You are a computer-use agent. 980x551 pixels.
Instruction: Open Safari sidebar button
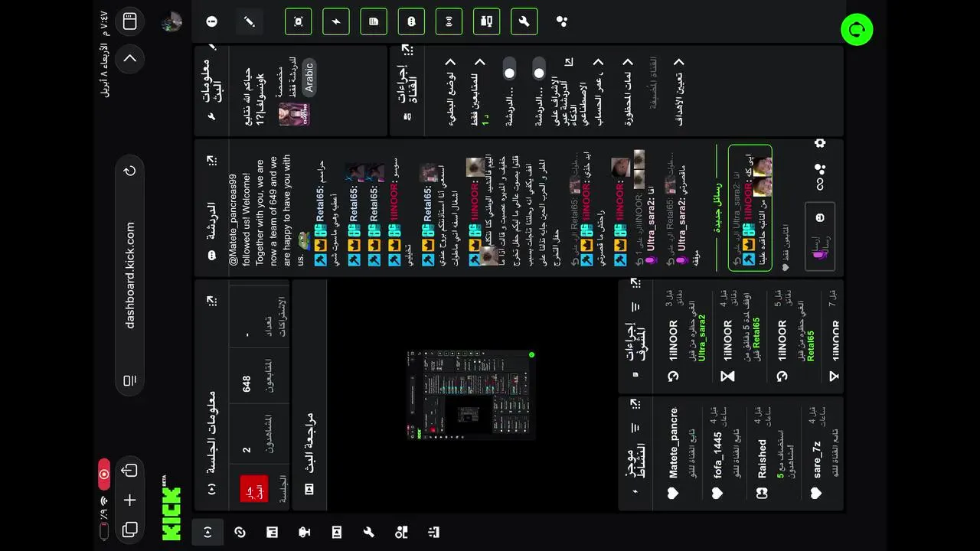pos(129,22)
